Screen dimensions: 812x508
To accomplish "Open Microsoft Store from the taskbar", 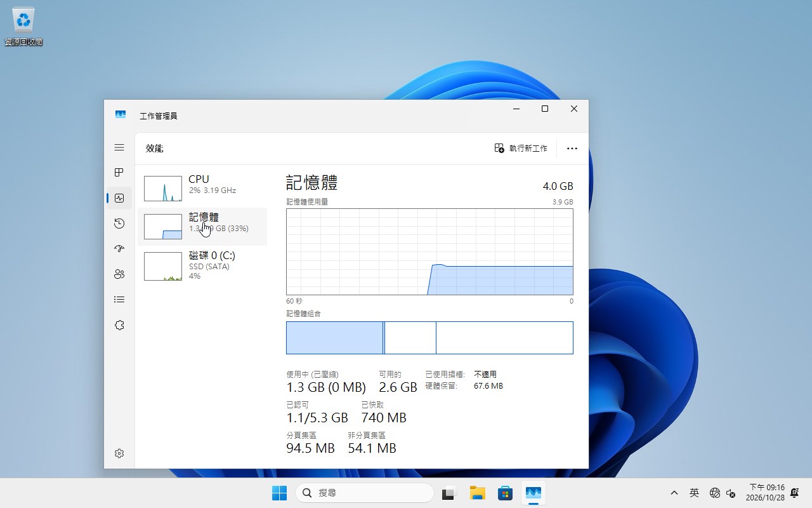I will pyautogui.click(x=505, y=493).
